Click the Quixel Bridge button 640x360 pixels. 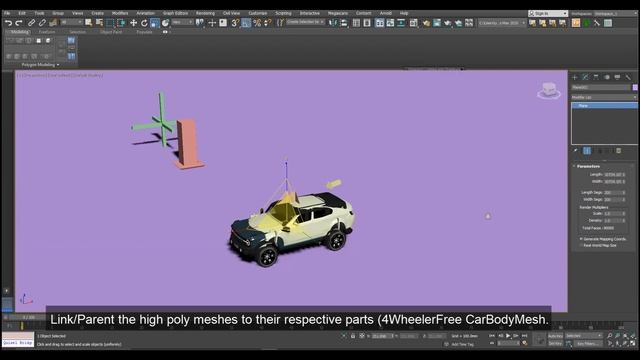tap(18, 343)
